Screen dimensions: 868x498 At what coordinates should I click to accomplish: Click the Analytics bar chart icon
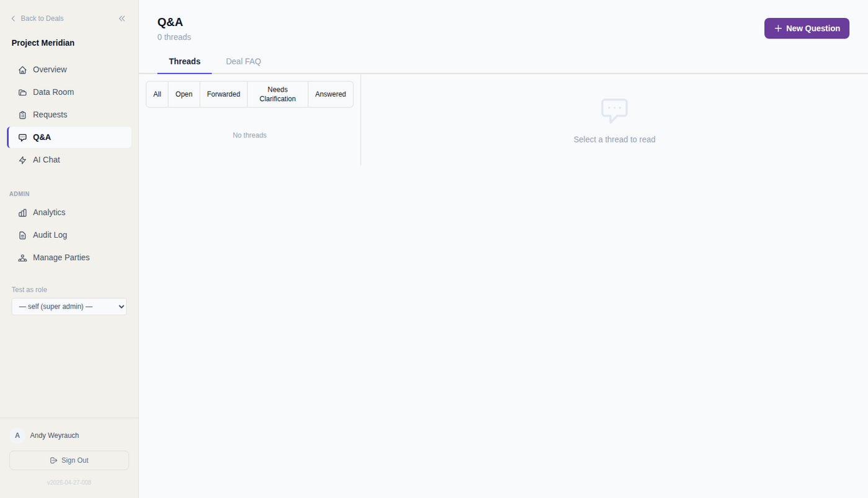[x=23, y=212]
